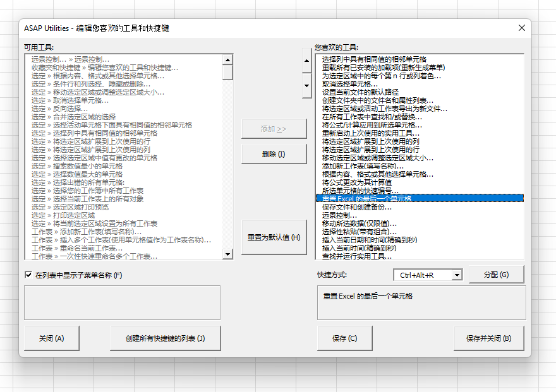Click the available tools scrollbar thumb

[x=227, y=72]
